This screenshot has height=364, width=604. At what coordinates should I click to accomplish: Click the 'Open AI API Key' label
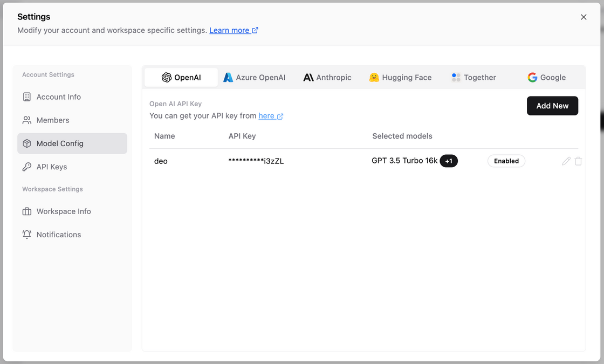pos(175,104)
